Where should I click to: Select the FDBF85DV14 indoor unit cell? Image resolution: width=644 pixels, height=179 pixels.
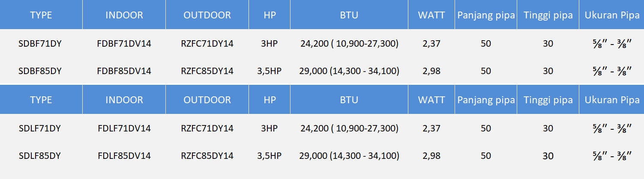click(124, 71)
